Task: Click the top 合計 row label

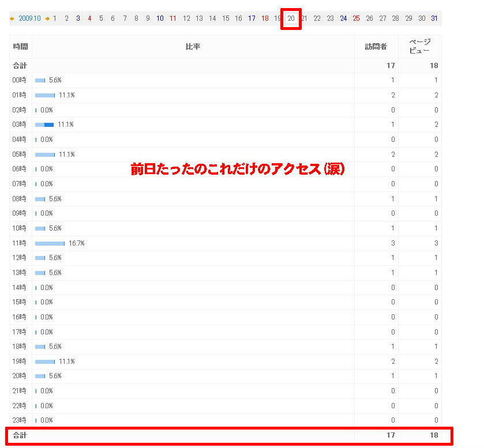Action: point(20,66)
